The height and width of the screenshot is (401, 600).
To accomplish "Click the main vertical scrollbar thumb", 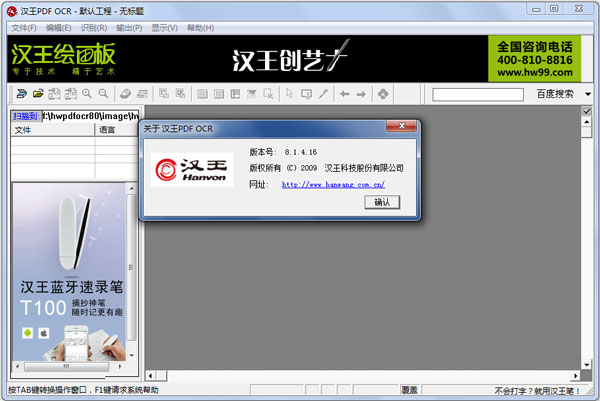I will (x=587, y=132).
